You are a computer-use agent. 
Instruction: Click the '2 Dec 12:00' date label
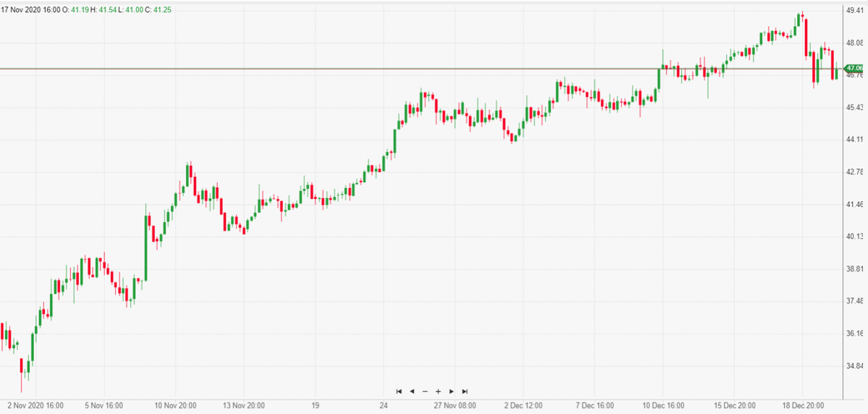tap(523, 406)
